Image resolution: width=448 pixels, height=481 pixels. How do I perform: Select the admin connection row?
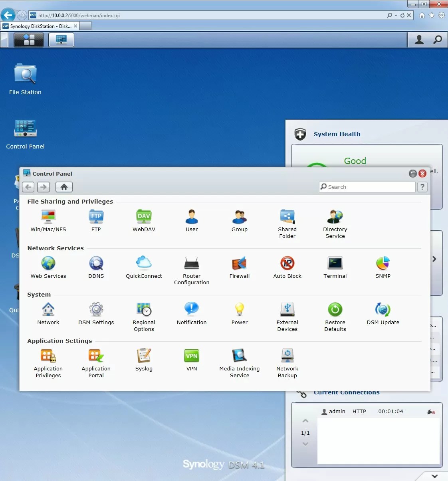click(379, 412)
